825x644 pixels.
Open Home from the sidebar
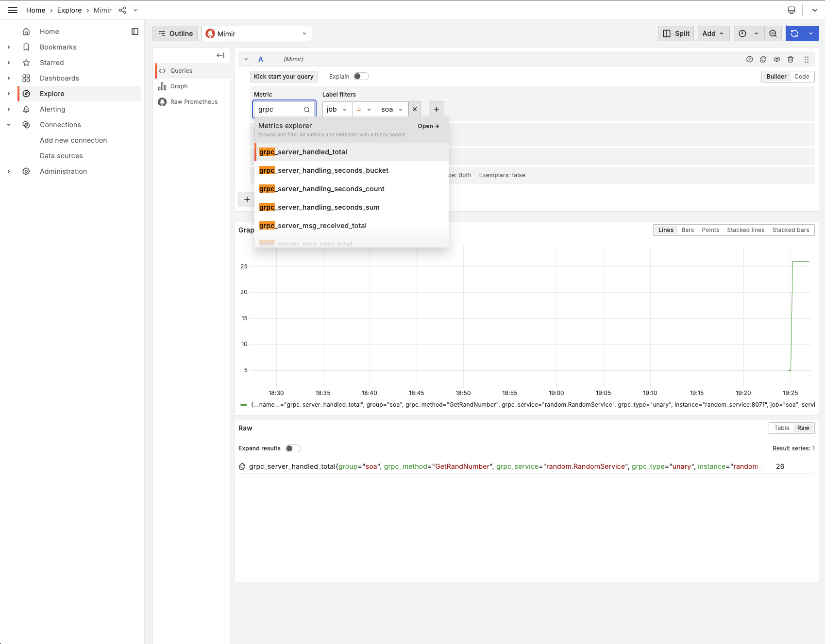[x=49, y=32]
